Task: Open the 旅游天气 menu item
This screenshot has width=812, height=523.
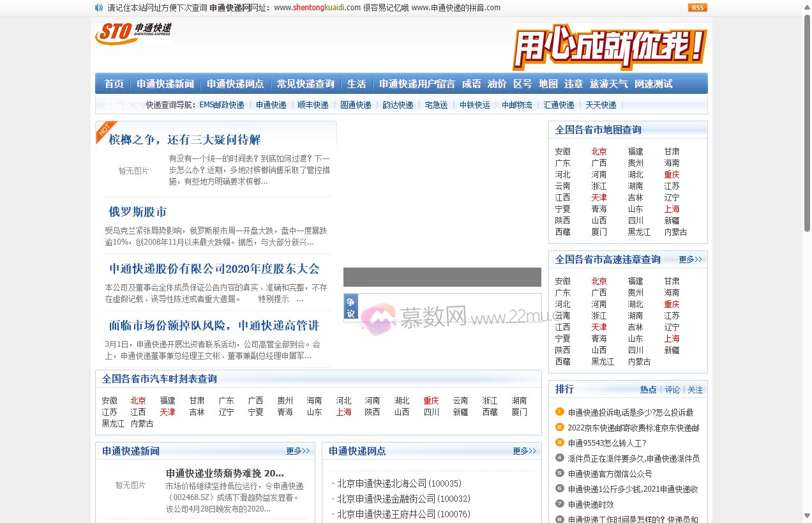Action: click(608, 83)
